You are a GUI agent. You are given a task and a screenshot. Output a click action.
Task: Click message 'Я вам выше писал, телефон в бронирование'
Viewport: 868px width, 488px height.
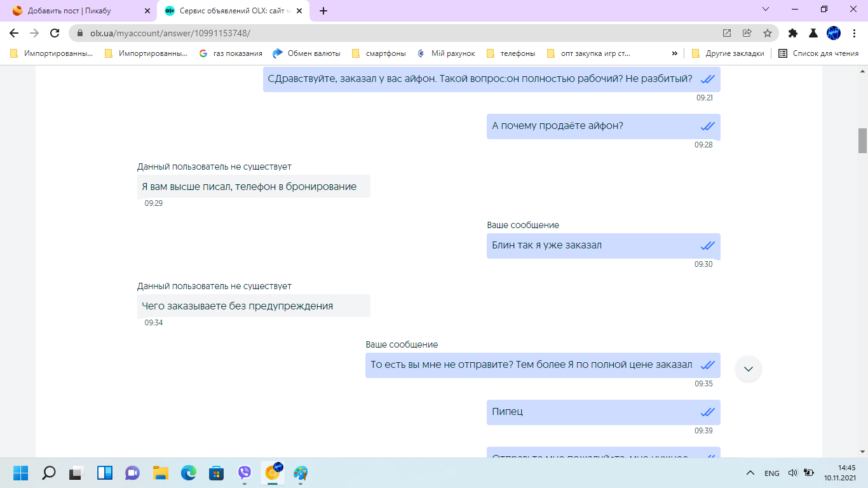[x=254, y=186]
